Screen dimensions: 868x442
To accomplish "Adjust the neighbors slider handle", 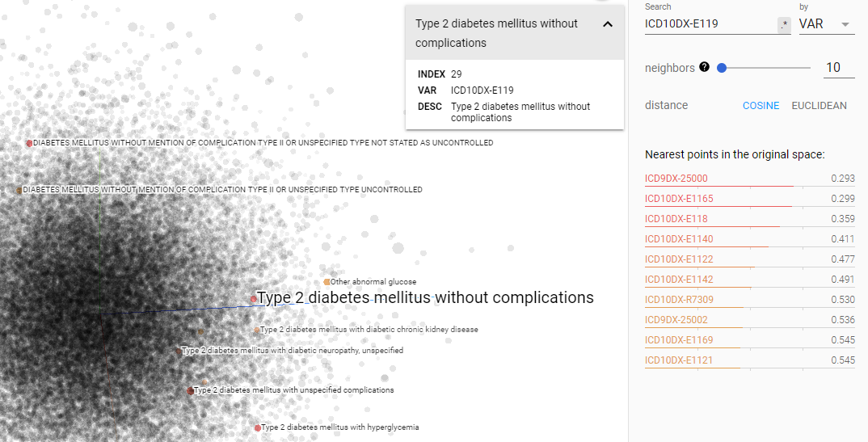I will click(722, 68).
